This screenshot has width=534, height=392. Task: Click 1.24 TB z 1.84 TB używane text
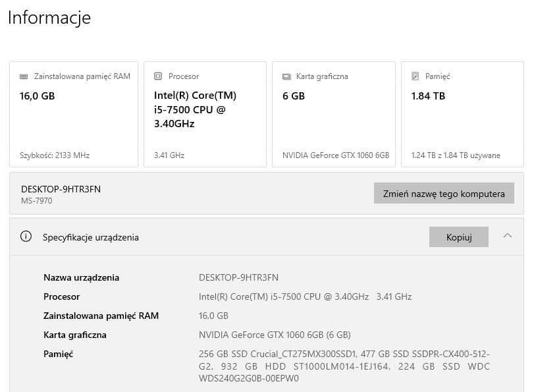[x=456, y=155]
